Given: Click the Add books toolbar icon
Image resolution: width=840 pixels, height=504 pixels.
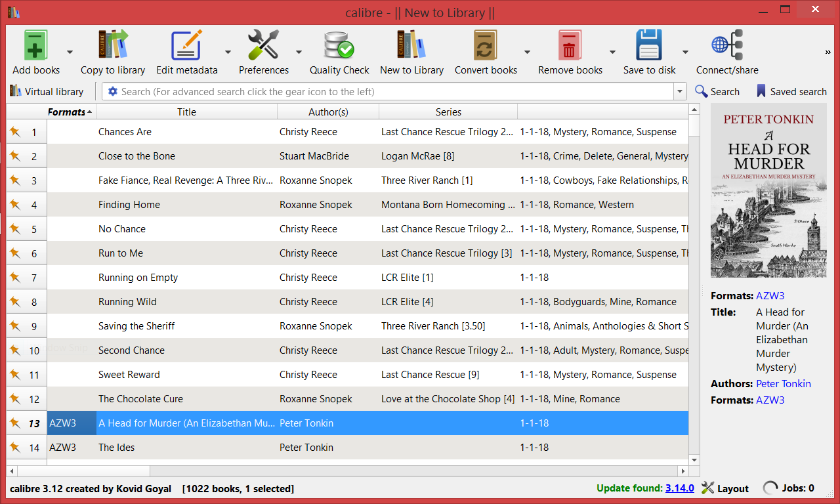Looking at the screenshot, I should tap(35, 46).
